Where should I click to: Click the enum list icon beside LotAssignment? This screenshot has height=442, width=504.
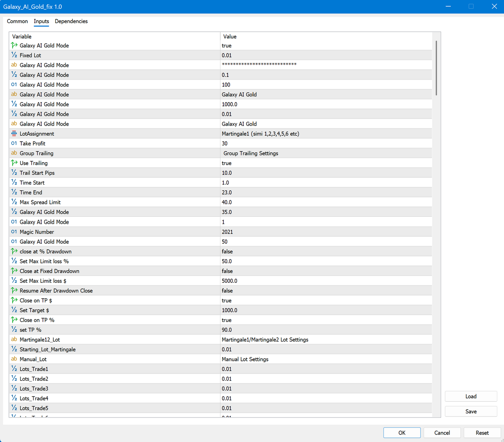(x=13, y=134)
